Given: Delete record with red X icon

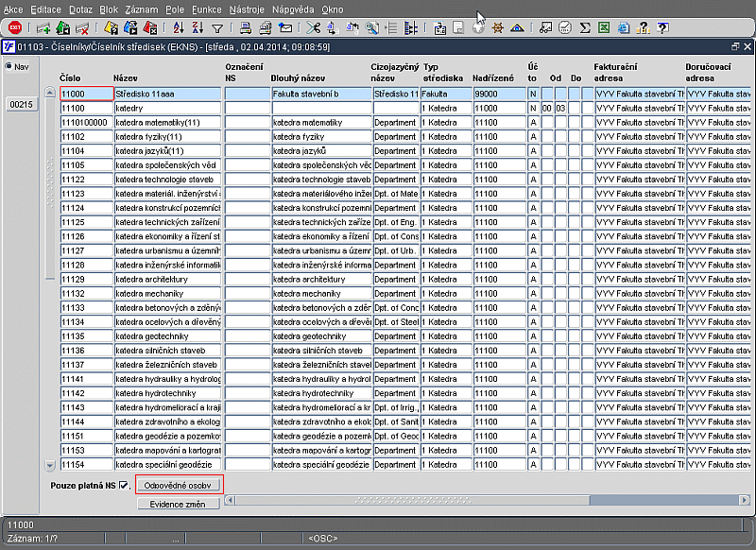Looking at the screenshot, I should (82, 28).
